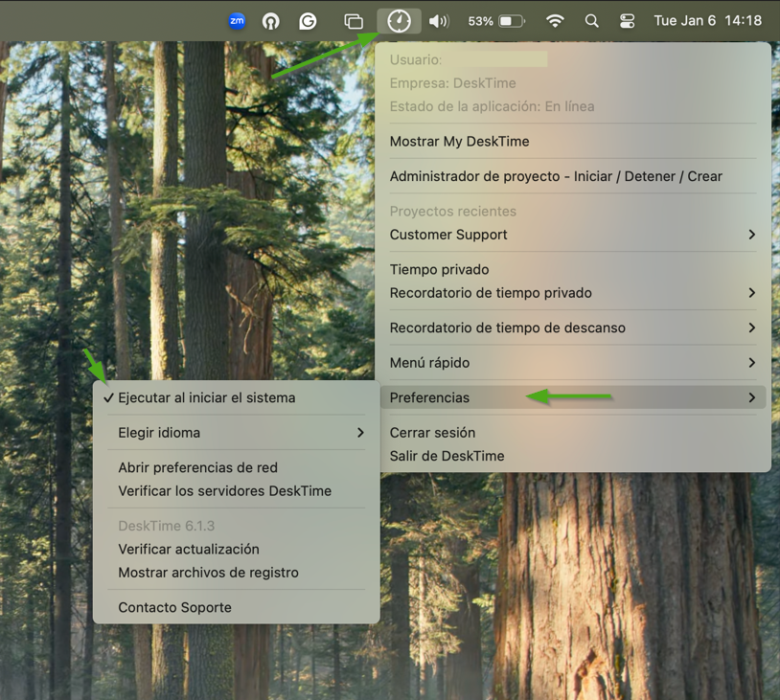Click the Wi-Fi status icon

(x=555, y=21)
